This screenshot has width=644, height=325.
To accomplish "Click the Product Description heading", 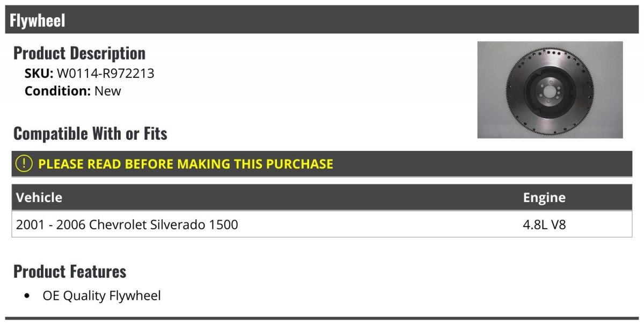I will point(79,53).
